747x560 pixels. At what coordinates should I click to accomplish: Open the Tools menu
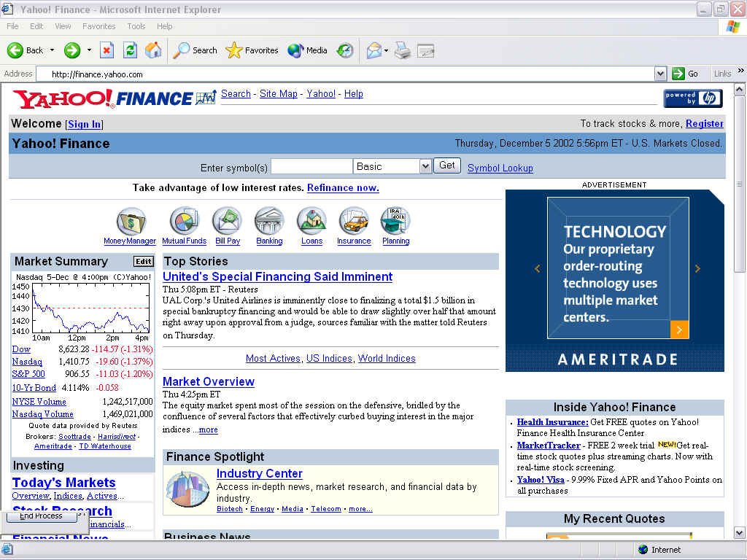136,26
